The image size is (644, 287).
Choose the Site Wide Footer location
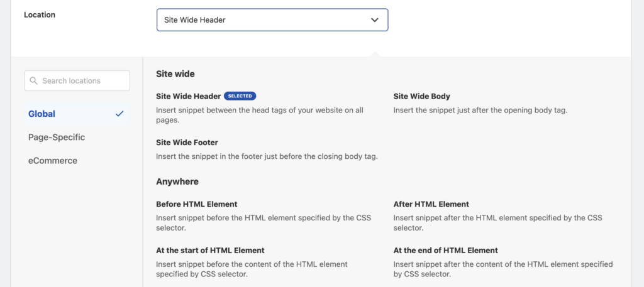click(187, 143)
